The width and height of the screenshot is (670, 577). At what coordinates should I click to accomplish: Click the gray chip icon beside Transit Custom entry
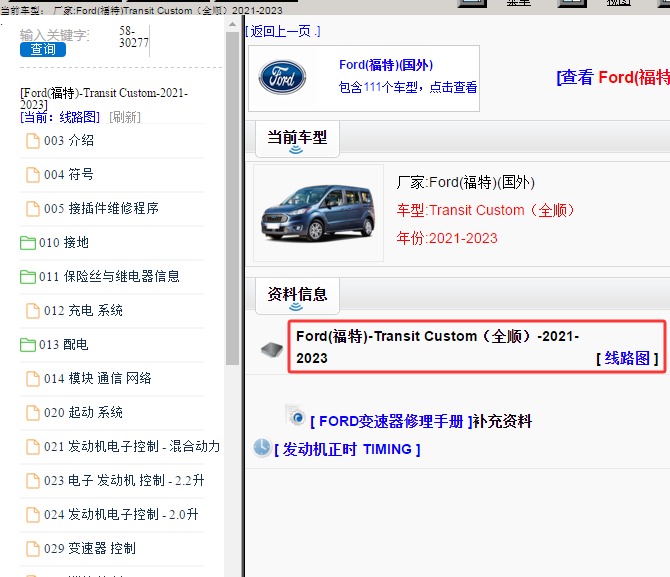tap(272, 350)
